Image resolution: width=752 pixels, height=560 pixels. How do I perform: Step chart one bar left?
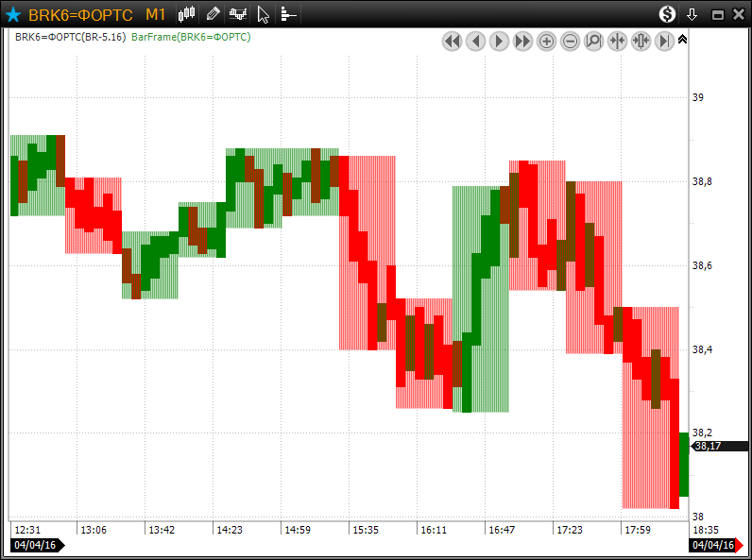pyautogui.click(x=475, y=41)
